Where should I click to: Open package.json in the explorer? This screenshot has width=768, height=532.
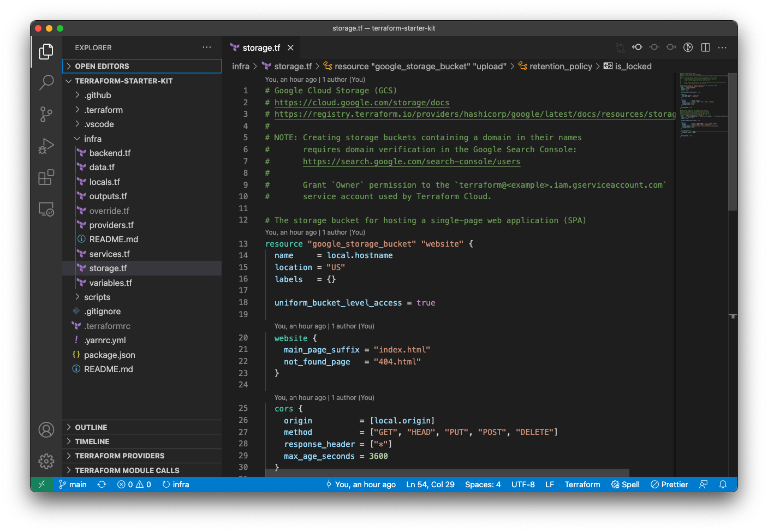point(142,355)
